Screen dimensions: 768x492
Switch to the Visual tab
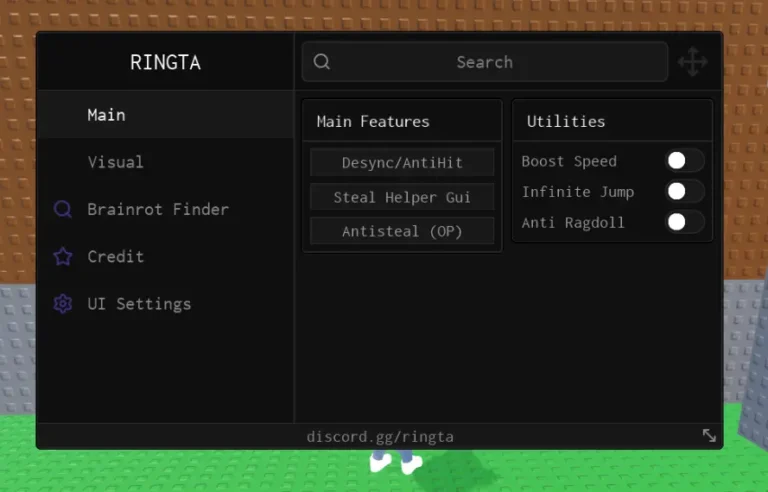115,162
